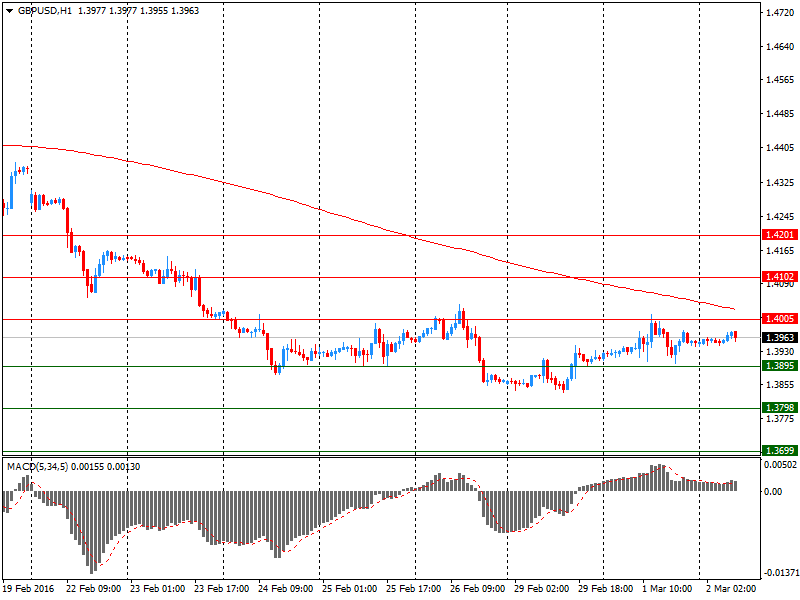Select the 1.3699 green support level label
Screen dimensions: 800x600
click(779, 450)
